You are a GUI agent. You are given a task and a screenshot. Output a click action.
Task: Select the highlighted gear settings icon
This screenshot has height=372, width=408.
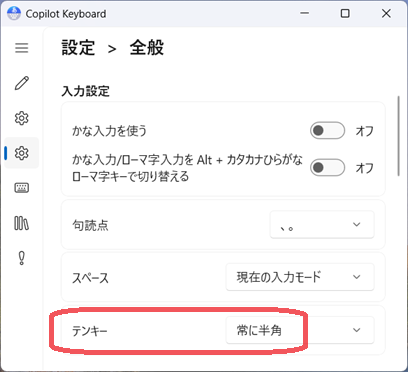(x=22, y=153)
